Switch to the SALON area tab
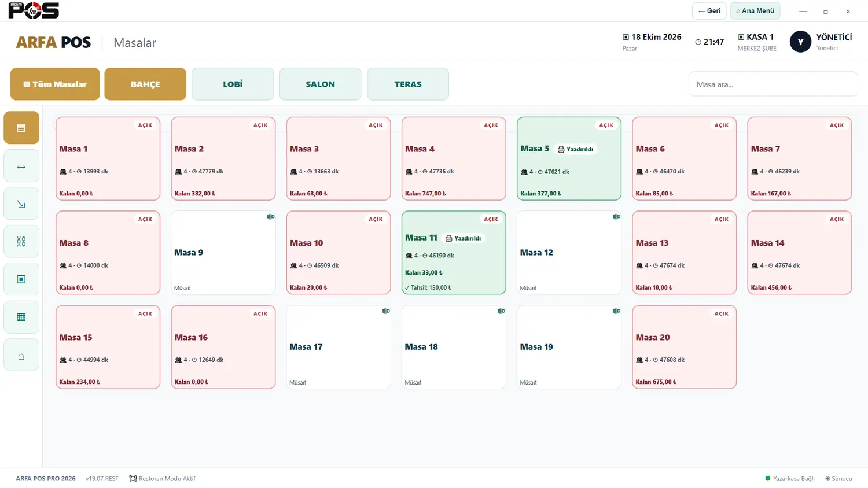The height and width of the screenshot is (488, 868). click(x=321, y=84)
